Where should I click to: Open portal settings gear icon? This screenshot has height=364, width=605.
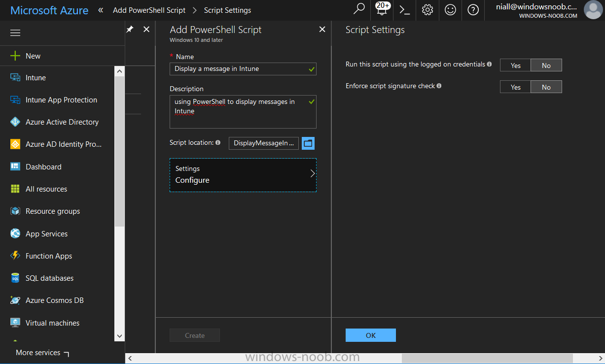427,10
